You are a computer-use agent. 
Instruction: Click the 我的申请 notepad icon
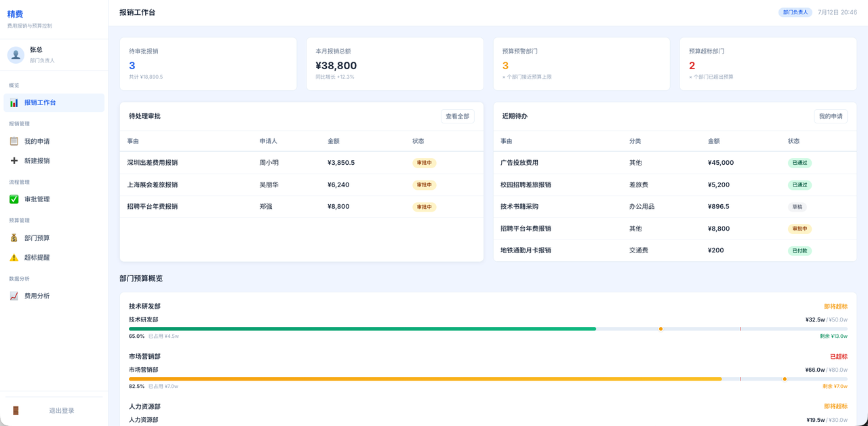coord(14,141)
